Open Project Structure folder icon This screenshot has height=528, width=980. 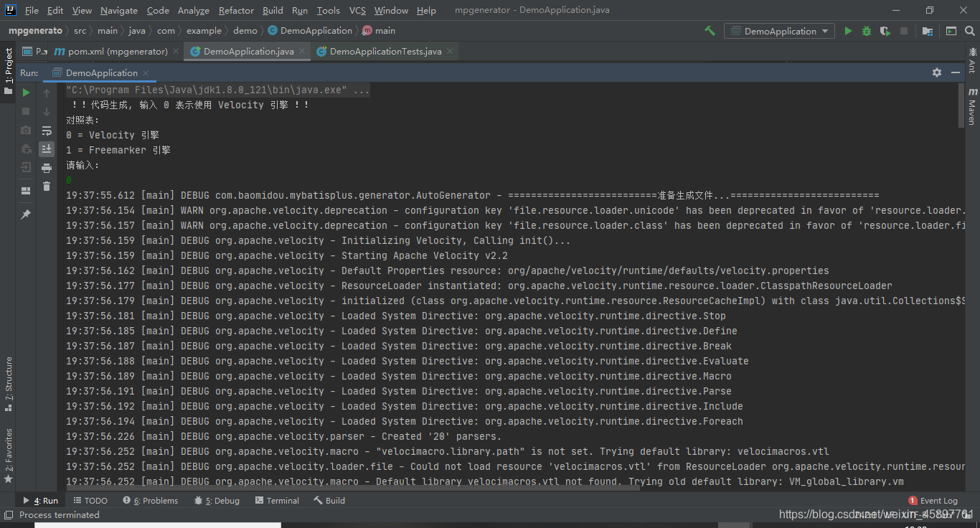pyautogui.click(x=928, y=31)
